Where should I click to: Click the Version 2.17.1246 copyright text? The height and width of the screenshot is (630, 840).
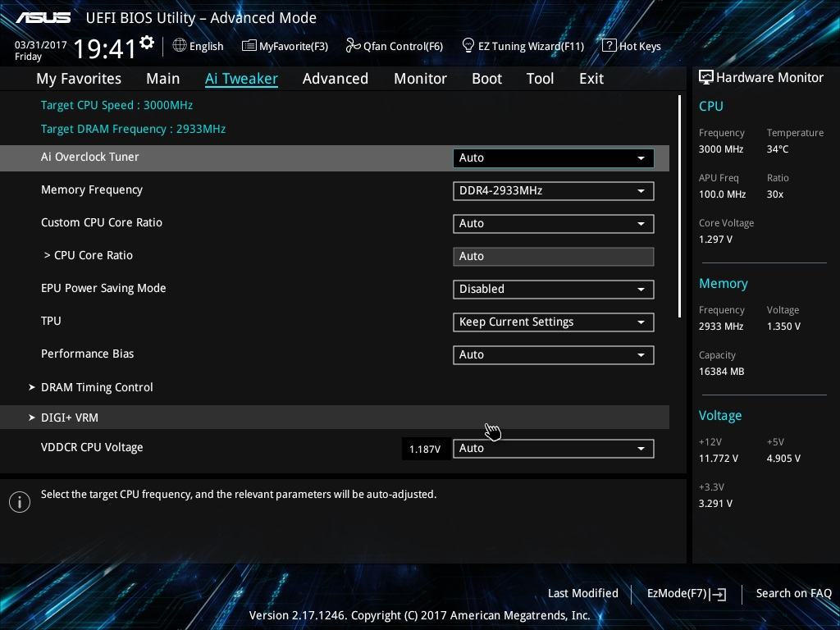419,615
